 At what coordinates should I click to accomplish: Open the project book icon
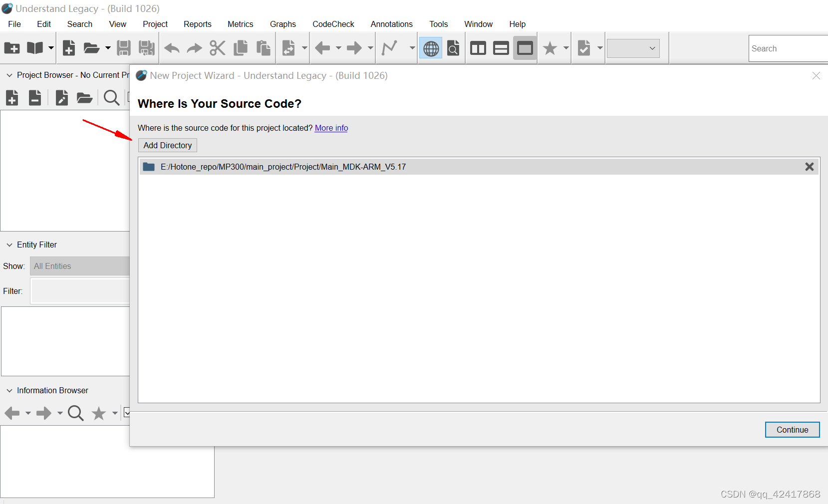click(35, 48)
